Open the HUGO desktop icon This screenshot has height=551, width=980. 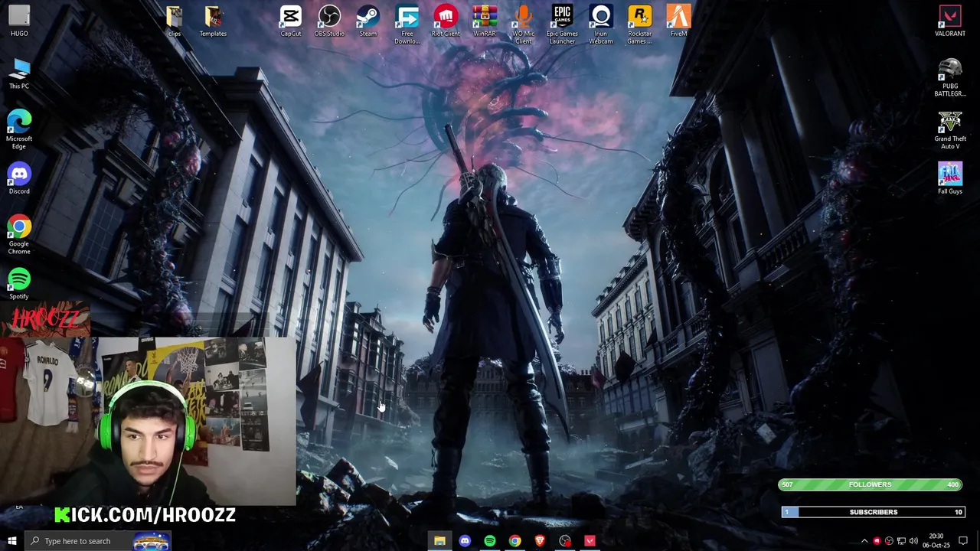(x=19, y=21)
